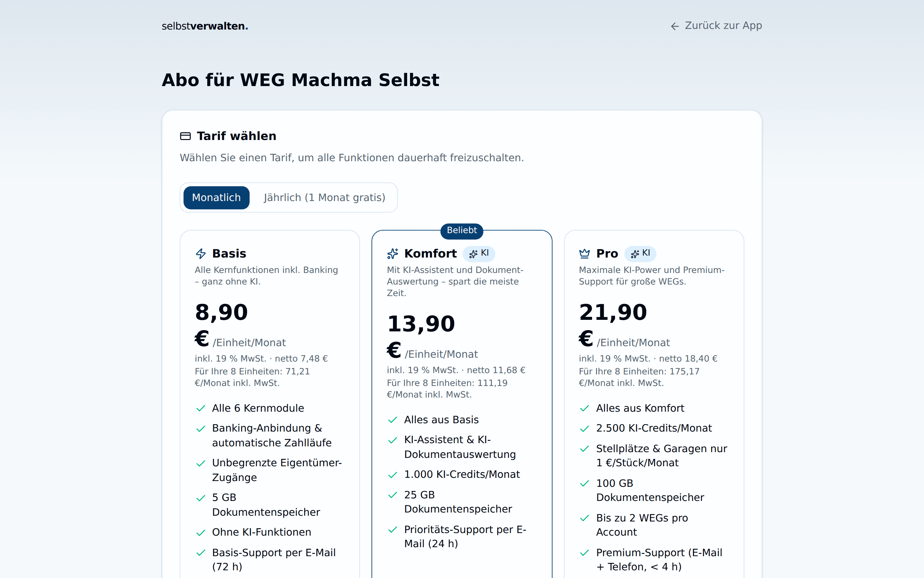
Task: Click the 8,90 price in Basis
Action: (221, 312)
